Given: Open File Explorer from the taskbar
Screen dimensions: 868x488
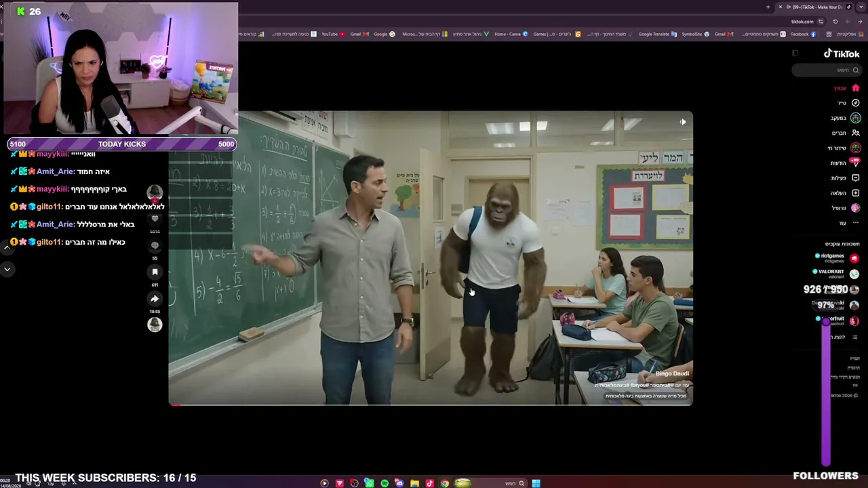Looking at the screenshot, I should click(x=414, y=483).
